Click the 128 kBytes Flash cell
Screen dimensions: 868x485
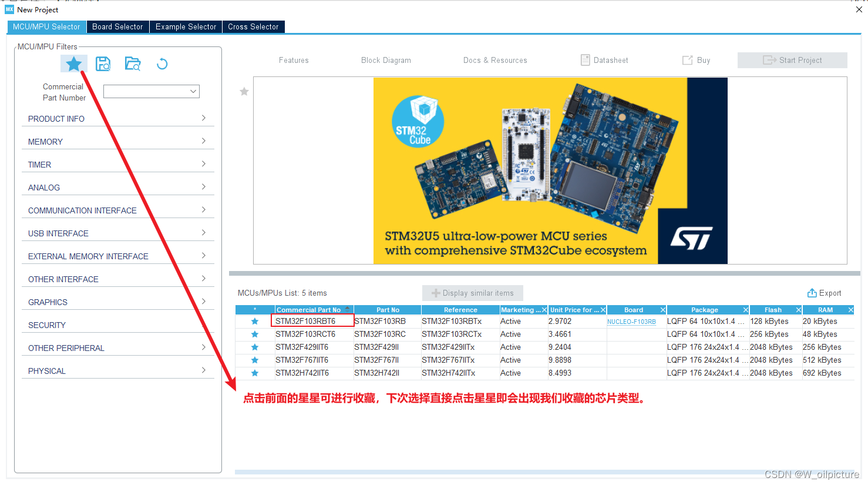[x=775, y=322]
